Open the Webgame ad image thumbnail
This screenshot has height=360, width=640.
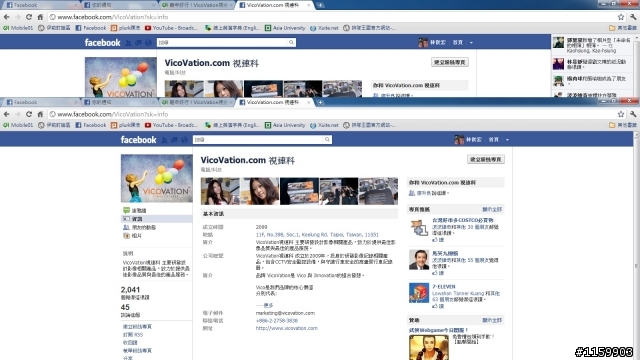[429, 348]
